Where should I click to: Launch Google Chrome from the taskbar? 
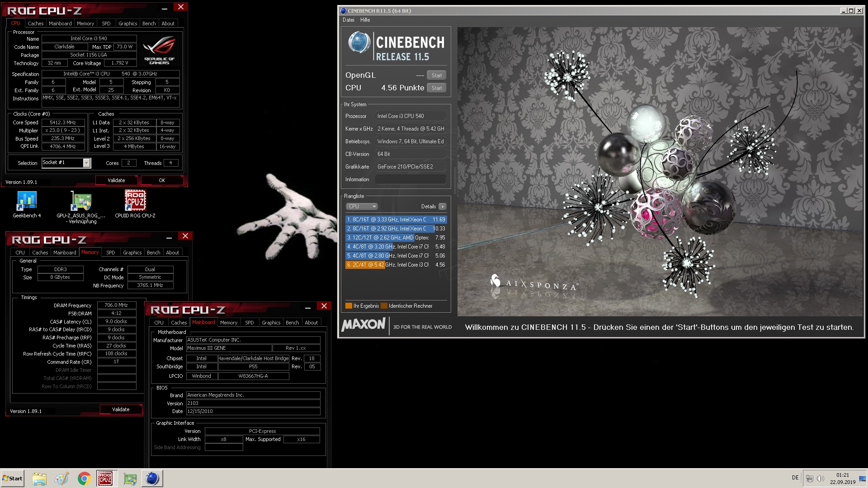point(84,479)
